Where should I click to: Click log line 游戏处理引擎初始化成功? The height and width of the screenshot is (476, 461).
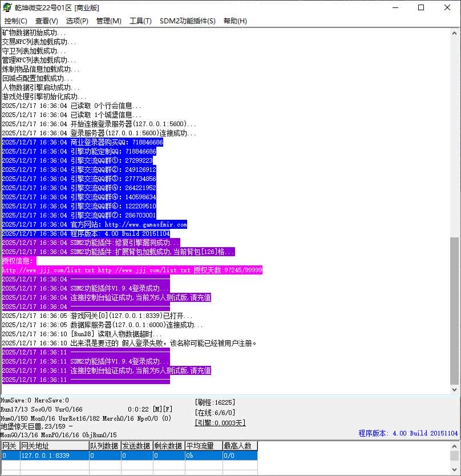[x=44, y=96]
